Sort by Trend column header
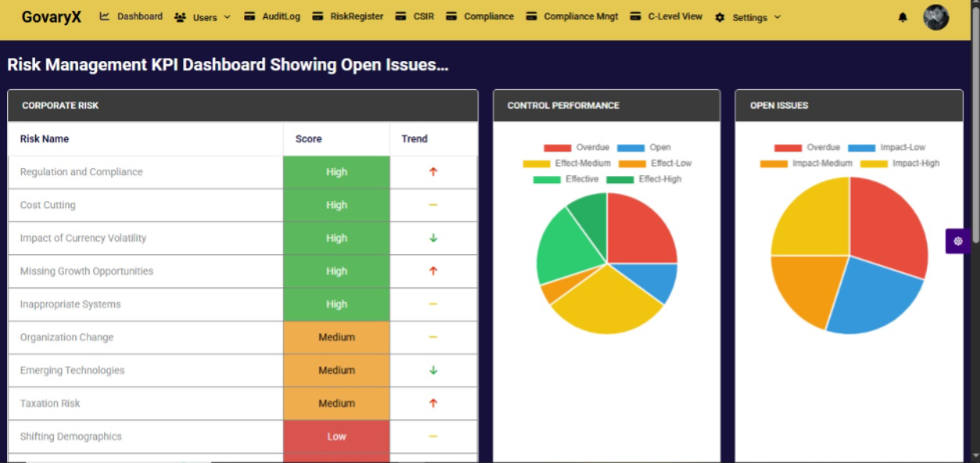Viewport: 980px width, 463px height. coord(414,139)
